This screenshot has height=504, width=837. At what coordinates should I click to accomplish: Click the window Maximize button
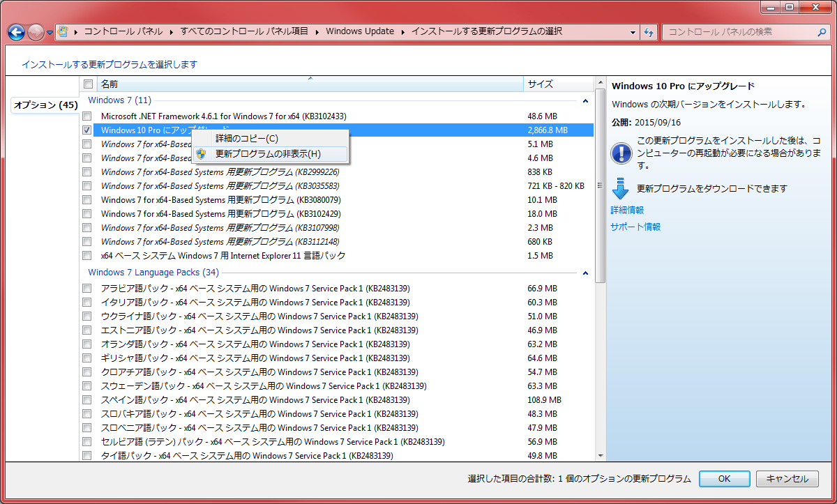[789, 6]
